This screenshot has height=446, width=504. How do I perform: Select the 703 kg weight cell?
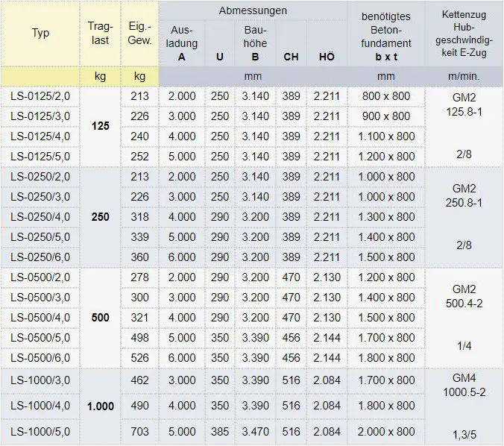(x=140, y=431)
